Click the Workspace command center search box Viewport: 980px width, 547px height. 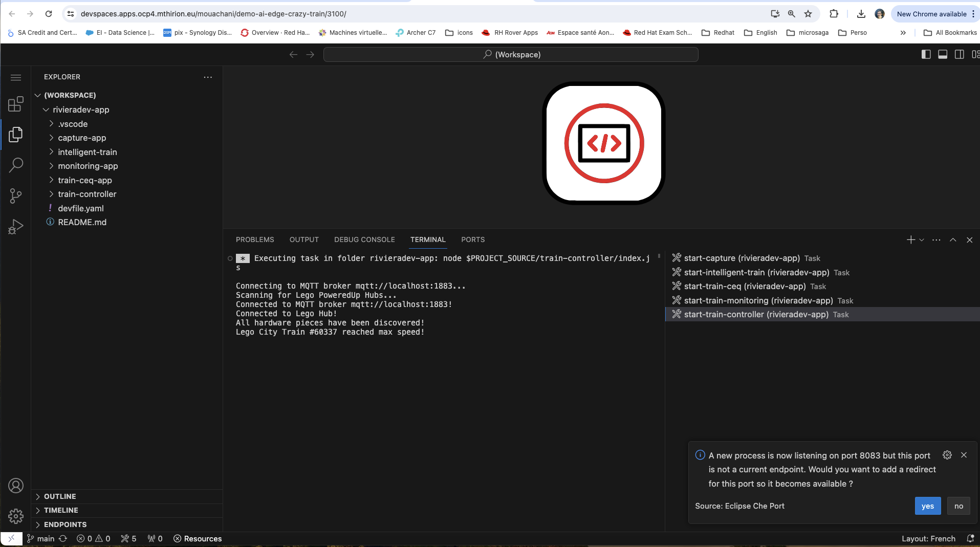[x=511, y=54]
